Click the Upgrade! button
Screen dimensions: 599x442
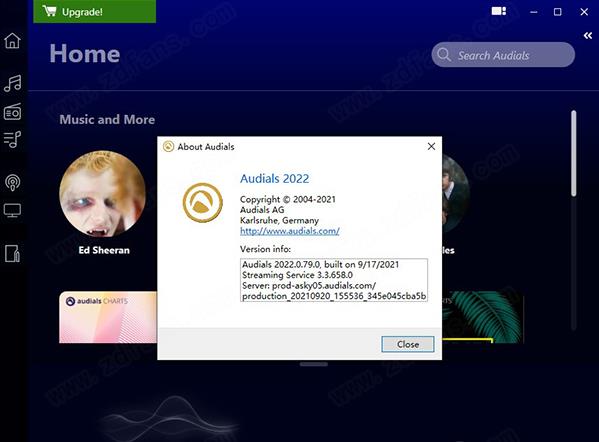pos(94,11)
